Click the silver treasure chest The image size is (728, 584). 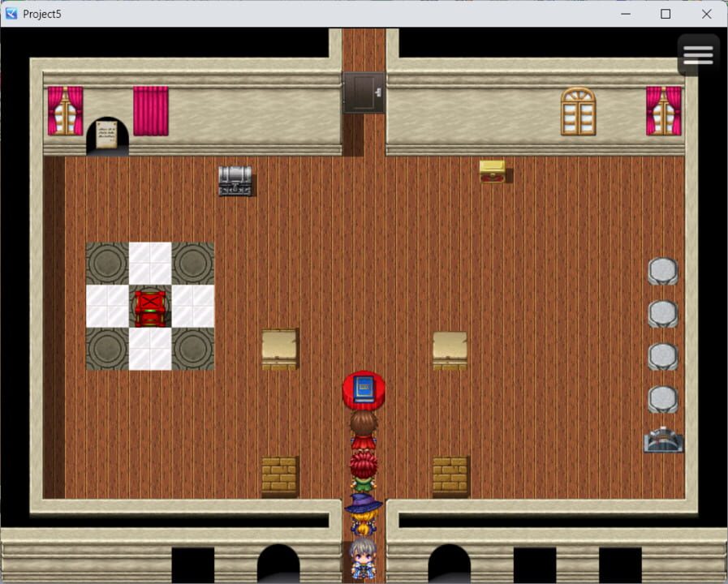click(x=235, y=180)
